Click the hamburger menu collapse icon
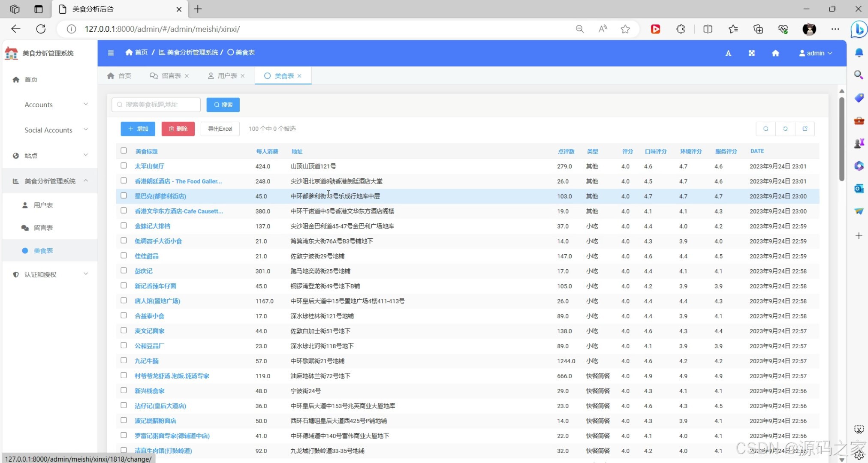Screen dimensions: 868x463 coord(111,53)
